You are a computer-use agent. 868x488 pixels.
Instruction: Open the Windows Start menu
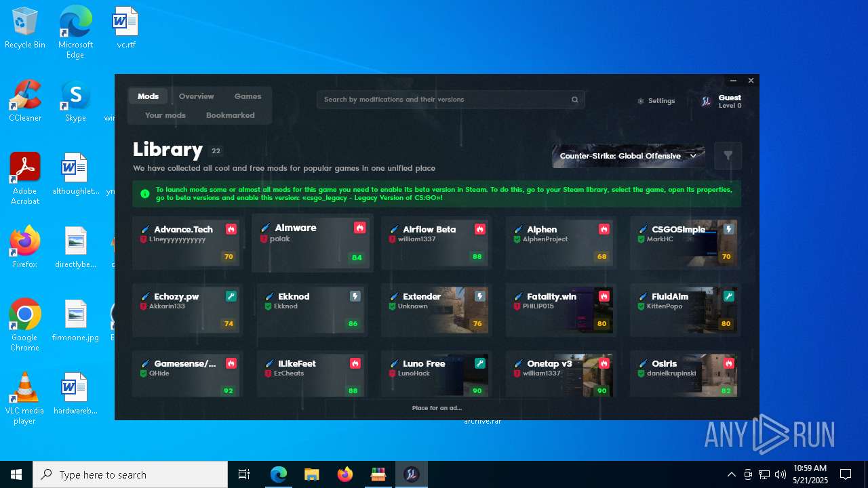16,474
